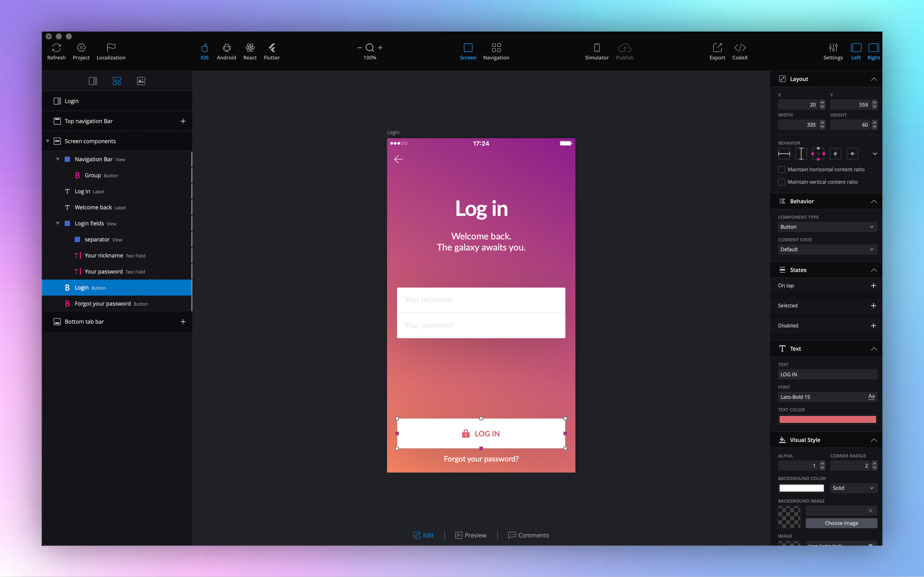Toggle the Left panel visibility
Viewport: 924px width, 577px height.
pos(856,48)
